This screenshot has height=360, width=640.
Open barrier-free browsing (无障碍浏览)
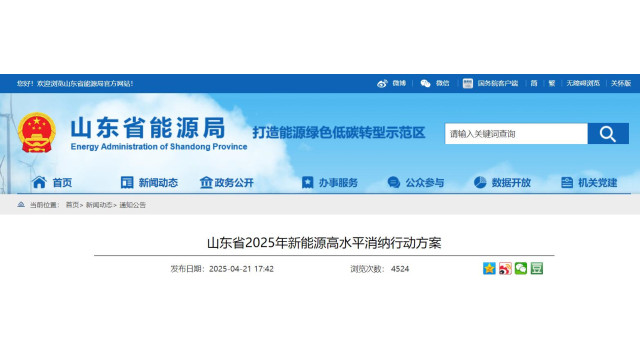pos(583,83)
